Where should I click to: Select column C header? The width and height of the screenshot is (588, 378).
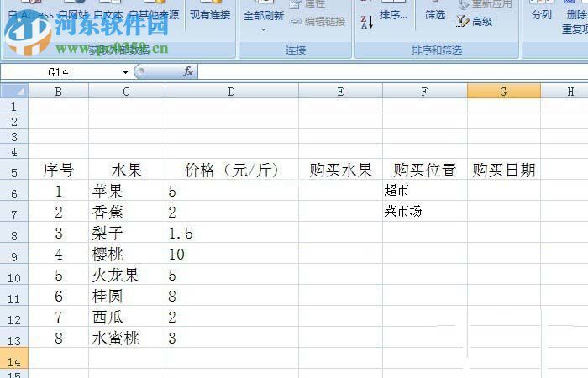coord(127,92)
